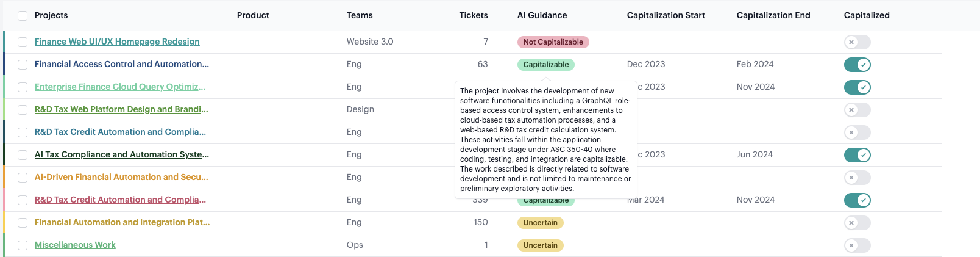
Task: Open the Financial Access Control and Automation... link
Action: click(122, 64)
